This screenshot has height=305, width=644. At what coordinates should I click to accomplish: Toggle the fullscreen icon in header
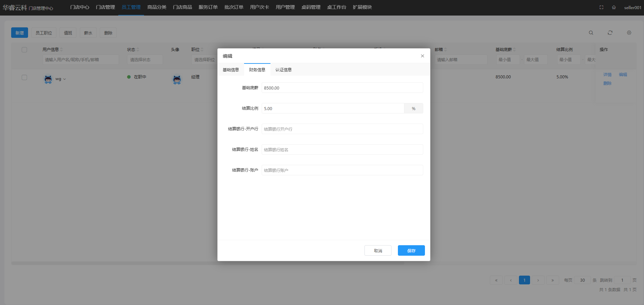(601, 7)
